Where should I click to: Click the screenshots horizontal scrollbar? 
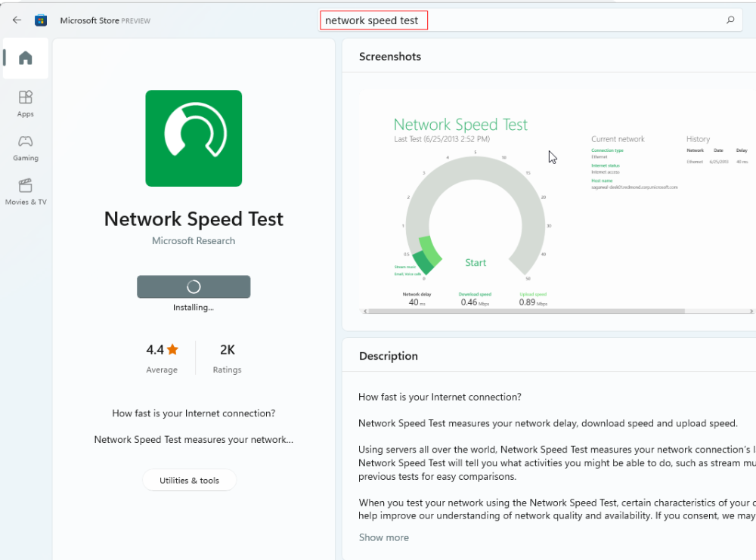(526, 311)
